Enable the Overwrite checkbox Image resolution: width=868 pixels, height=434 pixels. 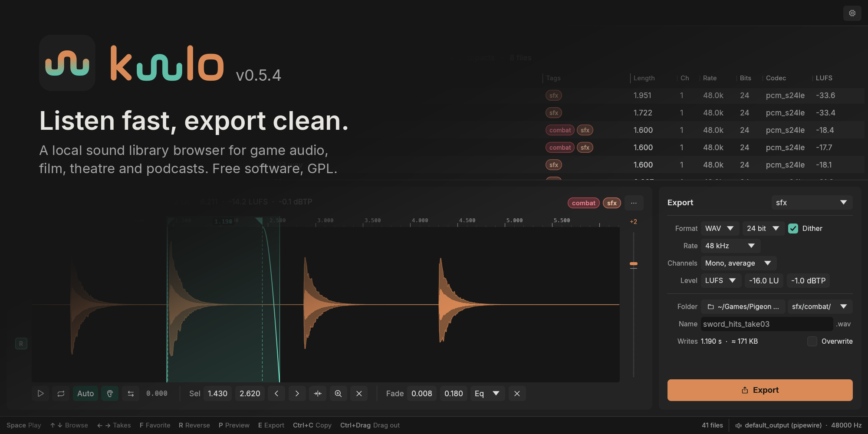(x=812, y=341)
